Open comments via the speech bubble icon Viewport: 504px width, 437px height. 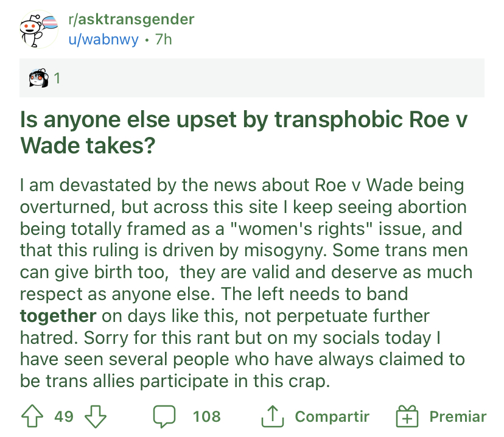click(x=164, y=416)
